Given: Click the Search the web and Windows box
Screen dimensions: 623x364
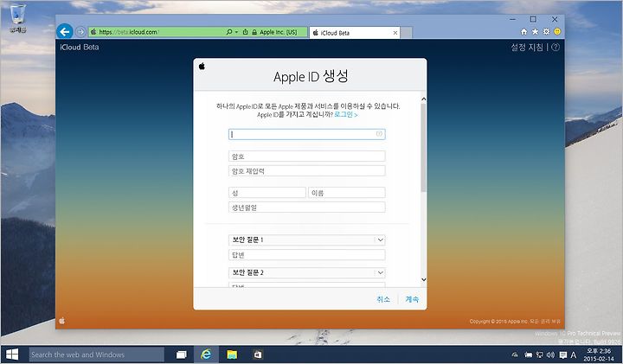Looking at the screenshot, I should pos(97,354).
